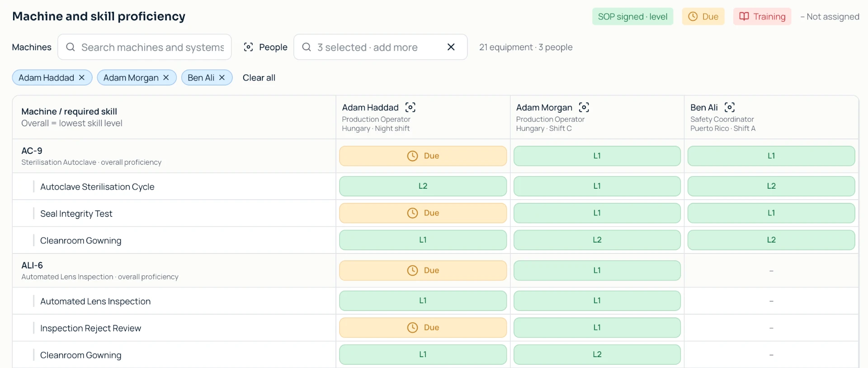
Task: Click the Ben Ali column header name
Action: click(x=704, y=107)
